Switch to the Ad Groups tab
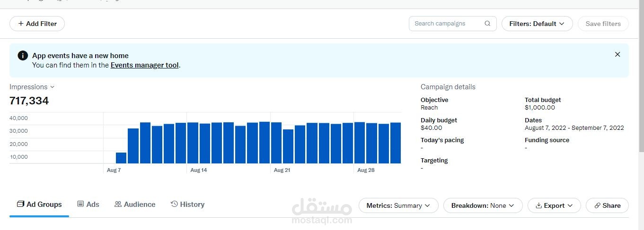Screen dimensions: 644x230 39,204
